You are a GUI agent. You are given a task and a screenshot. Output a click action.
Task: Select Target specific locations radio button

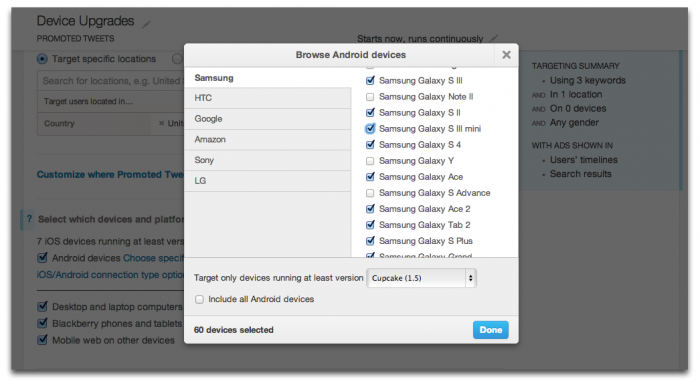coord(42,59)
